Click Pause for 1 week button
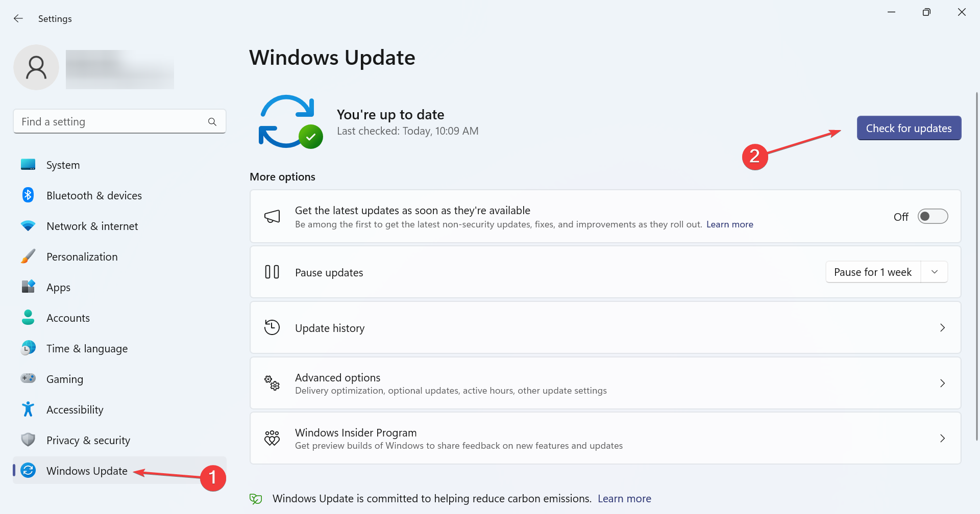This screenshot has height=514, width=980. [873, 272]
